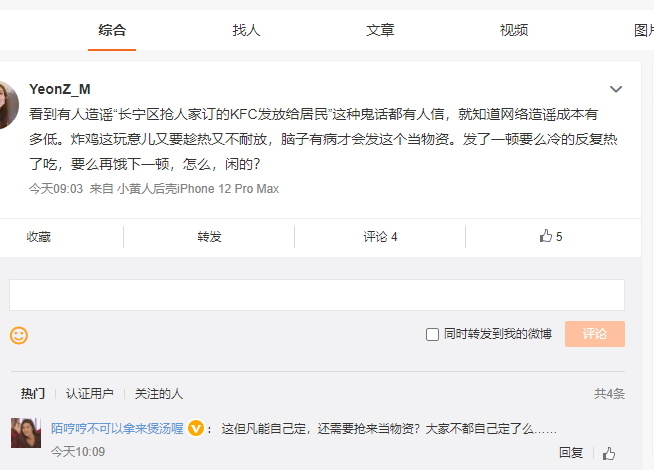654x470 pixels.
Task: Click 收藏 to bookmark the post
Action: [39, 237]
